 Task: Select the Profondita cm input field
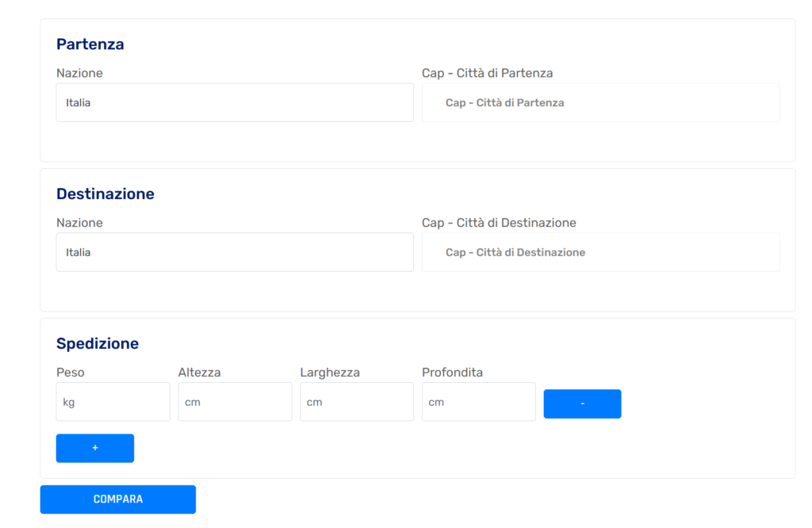478,402
